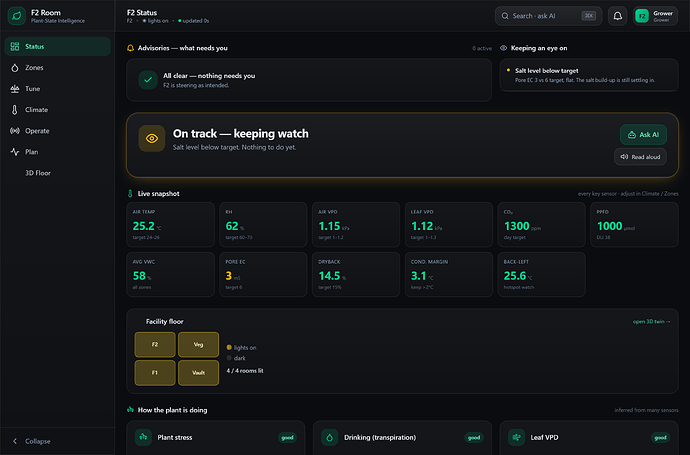Click the eye icon in the On track banner
Viewport: 690px width, 455px height.
[152, 139]
